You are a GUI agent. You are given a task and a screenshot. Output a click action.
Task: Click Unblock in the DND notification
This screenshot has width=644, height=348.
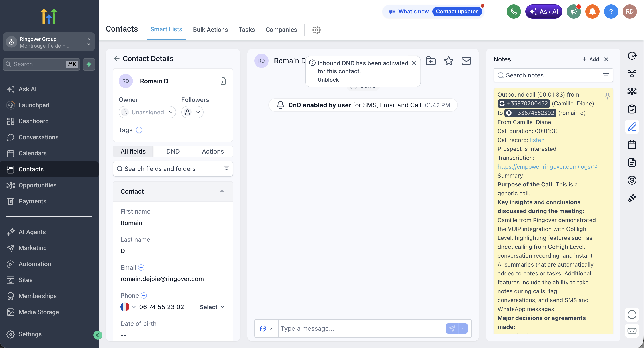328,80
